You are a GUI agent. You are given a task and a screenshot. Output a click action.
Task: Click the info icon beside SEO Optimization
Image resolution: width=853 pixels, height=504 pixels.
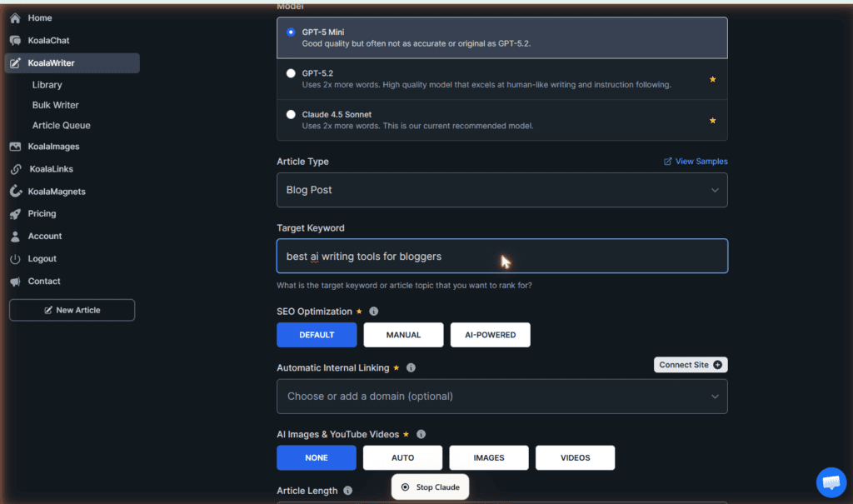click(374, 312)
